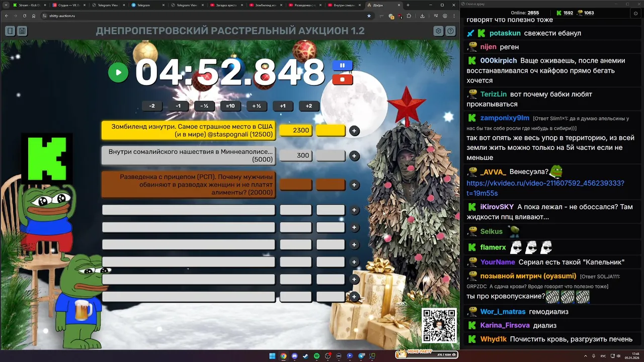Select the yellow Зомбиленд изнутри lot name field
Image resolution: width=644 pixels, height=362 pixels.
189,131
